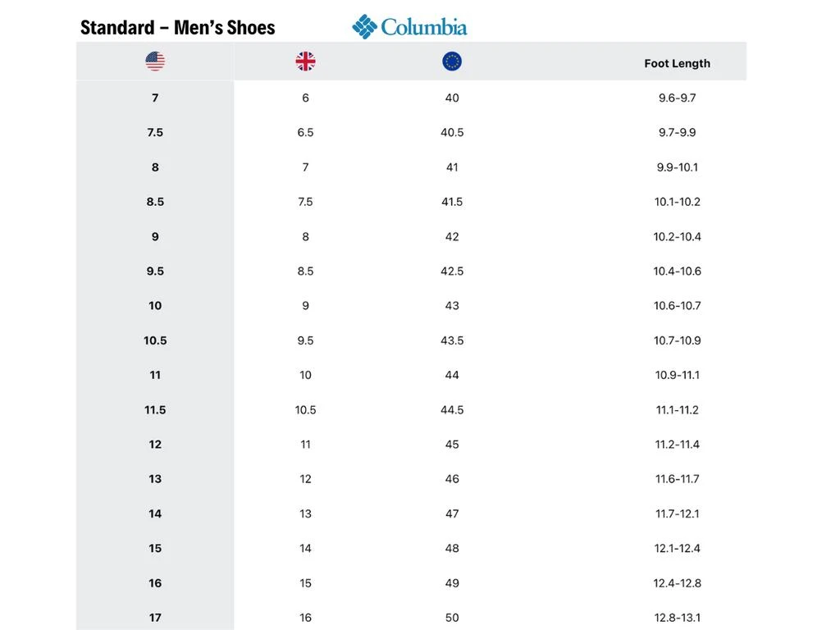Select foot length 12.8-13.1 cell
The image size is (840, 630).
[677, 618]
